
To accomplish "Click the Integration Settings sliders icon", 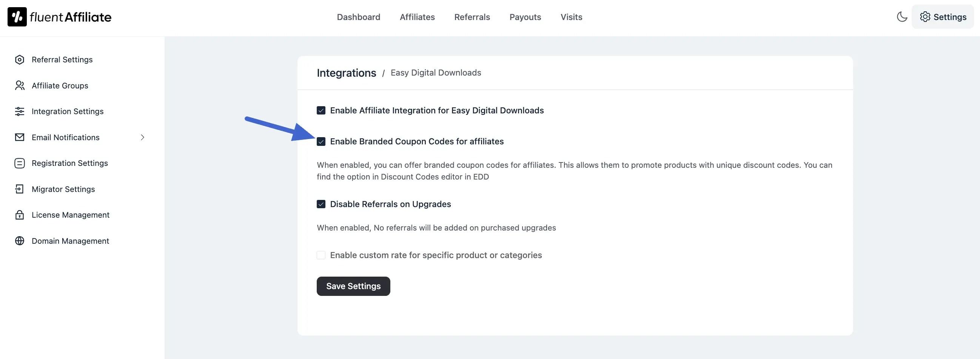I will (19, 111).
